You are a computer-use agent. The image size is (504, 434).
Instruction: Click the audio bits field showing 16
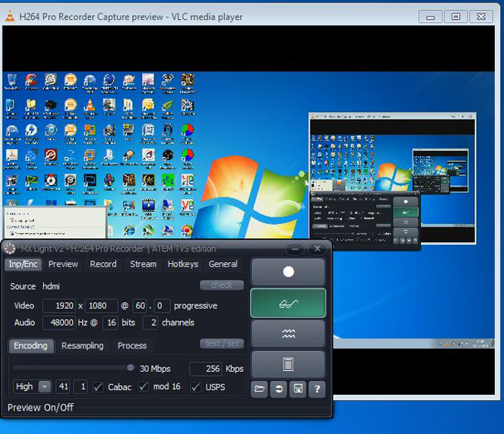[110, 323]
